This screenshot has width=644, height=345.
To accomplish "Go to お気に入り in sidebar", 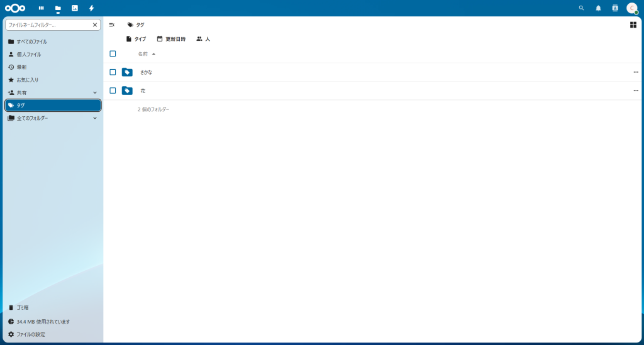I will point(28,80).
